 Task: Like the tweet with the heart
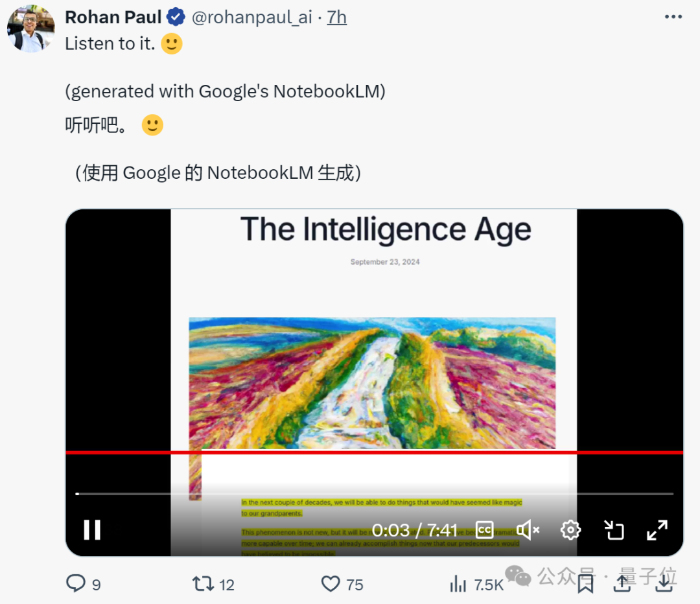click(x=331, y=584)
